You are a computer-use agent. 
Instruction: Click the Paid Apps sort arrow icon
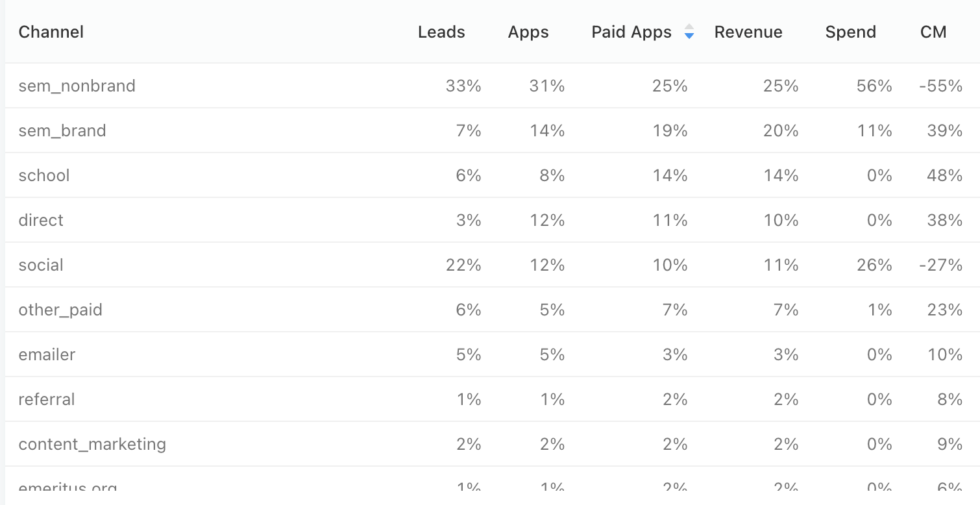[x=689, y=32]
